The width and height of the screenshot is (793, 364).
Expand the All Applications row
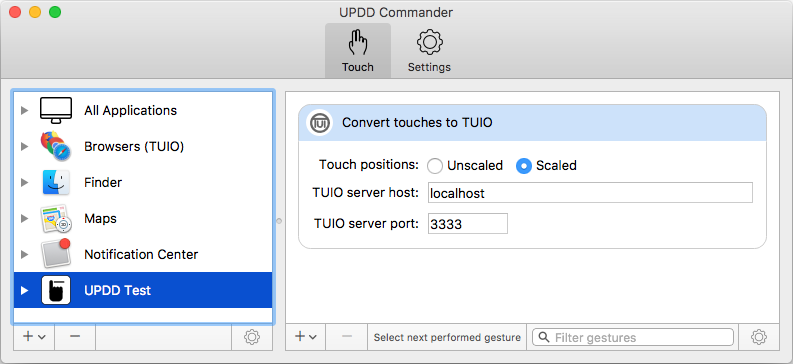click(24, 111)
